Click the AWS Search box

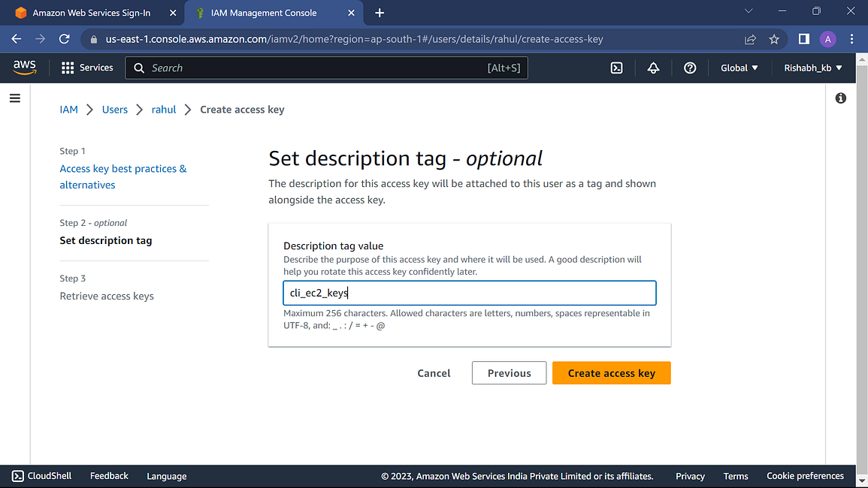327,68
